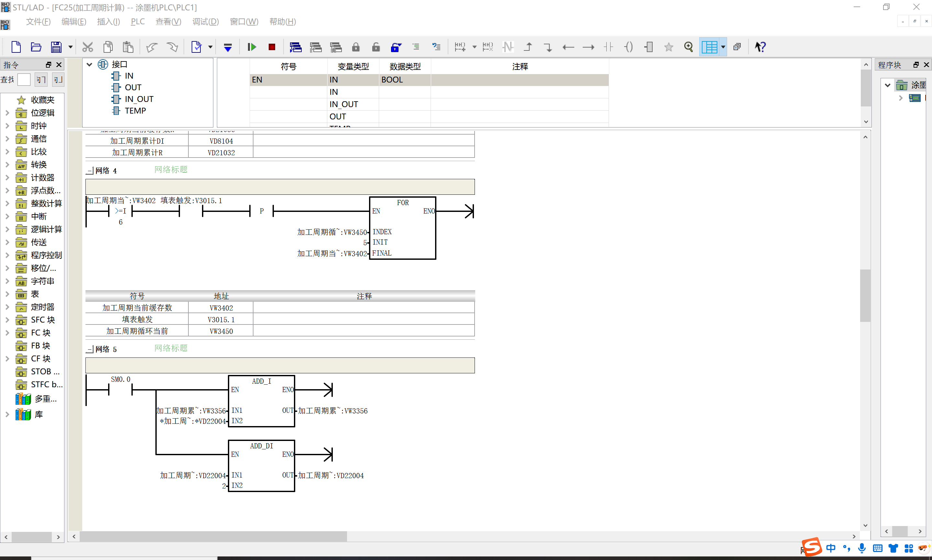
Task: Click the download-to-PLC arrow icon
Action: (x=228, y=47)
